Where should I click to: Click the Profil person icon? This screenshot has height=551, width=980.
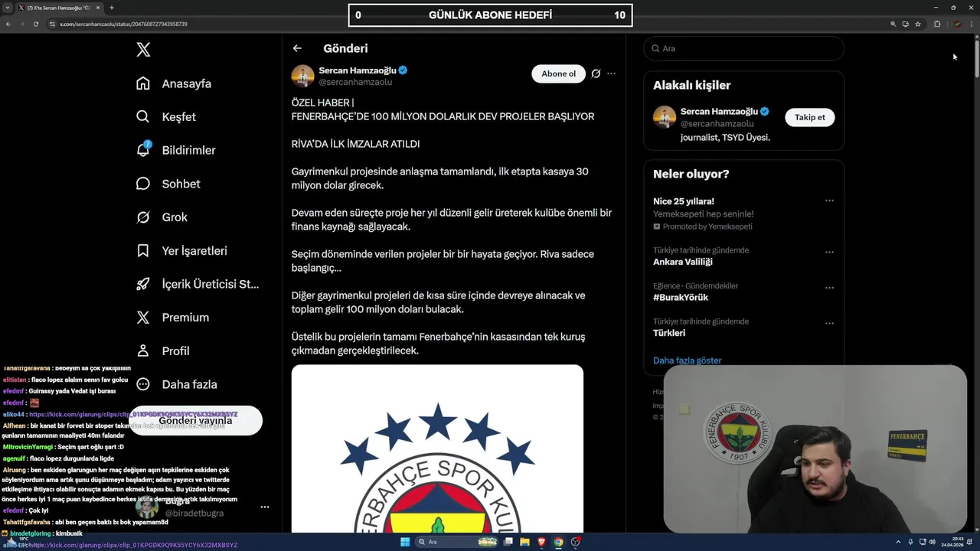(x=143, y=350)
